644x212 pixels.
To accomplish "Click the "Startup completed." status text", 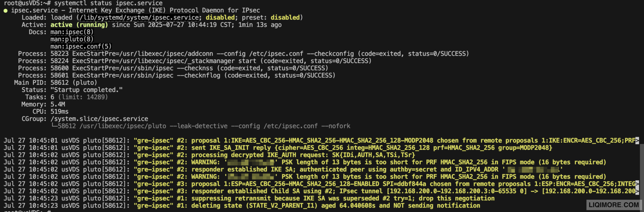I will [86, 90].
